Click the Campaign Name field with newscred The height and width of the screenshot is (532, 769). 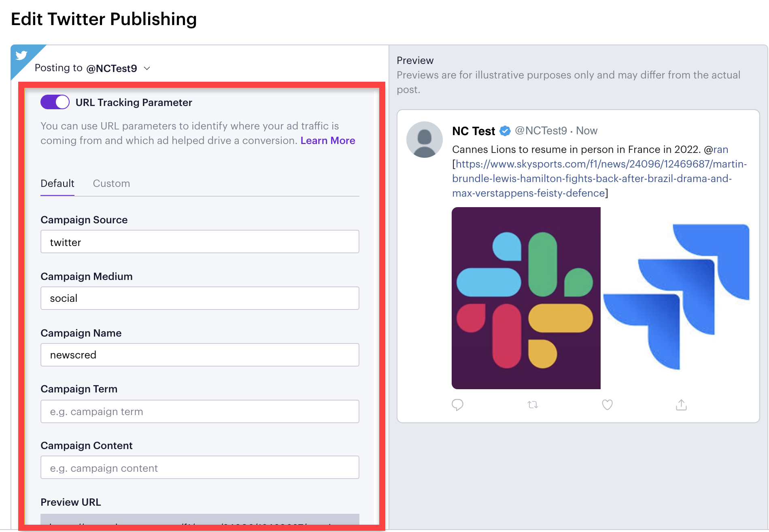click(200, 355)
